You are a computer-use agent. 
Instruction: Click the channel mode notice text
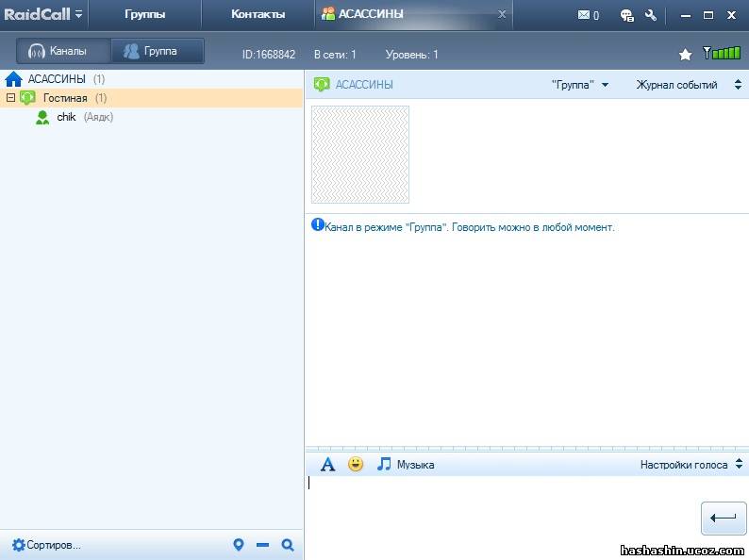pos(469,227)
